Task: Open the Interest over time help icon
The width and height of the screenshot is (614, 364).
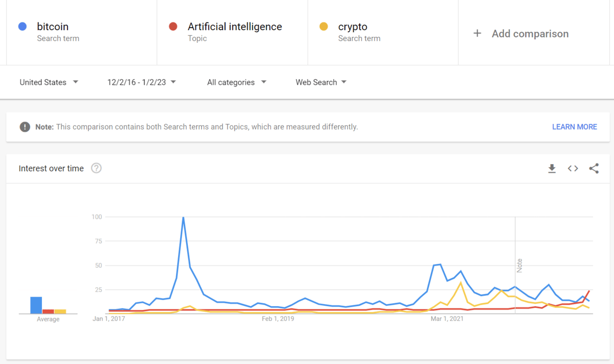Action: [96, 168]
